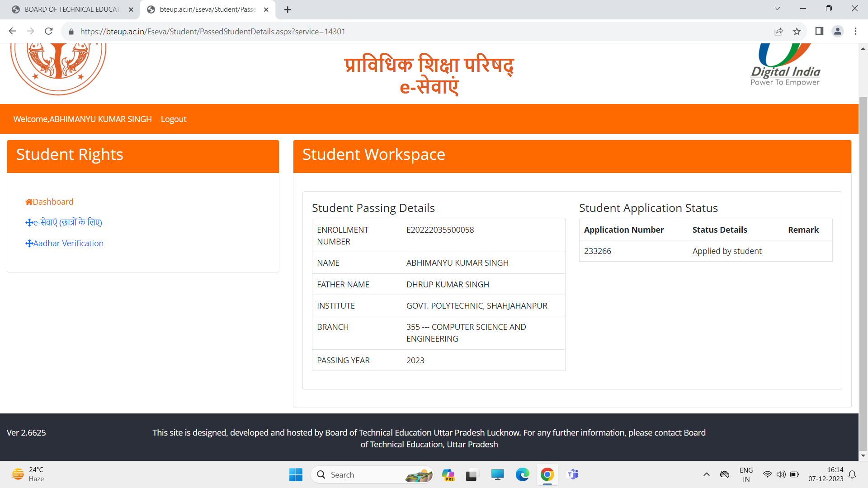This screenshot has height=488, width=868.
Task: Click the page vertical scrollbar
Action: 863,271
